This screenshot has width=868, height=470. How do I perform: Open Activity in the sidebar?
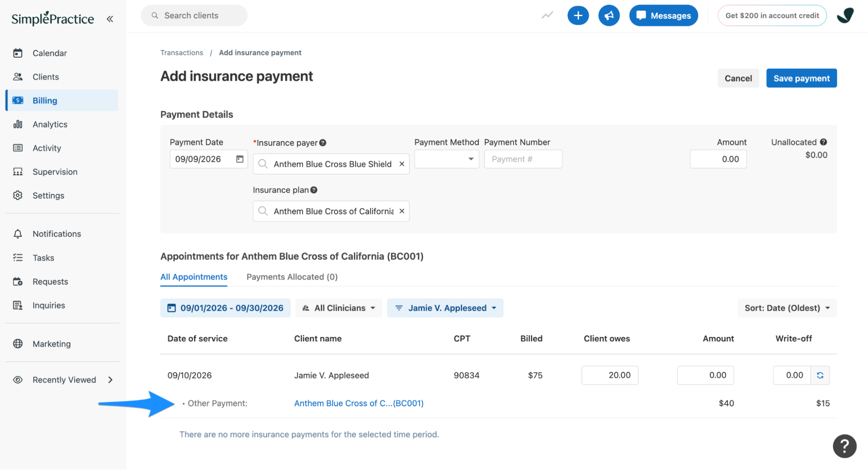tap(62, 148)
